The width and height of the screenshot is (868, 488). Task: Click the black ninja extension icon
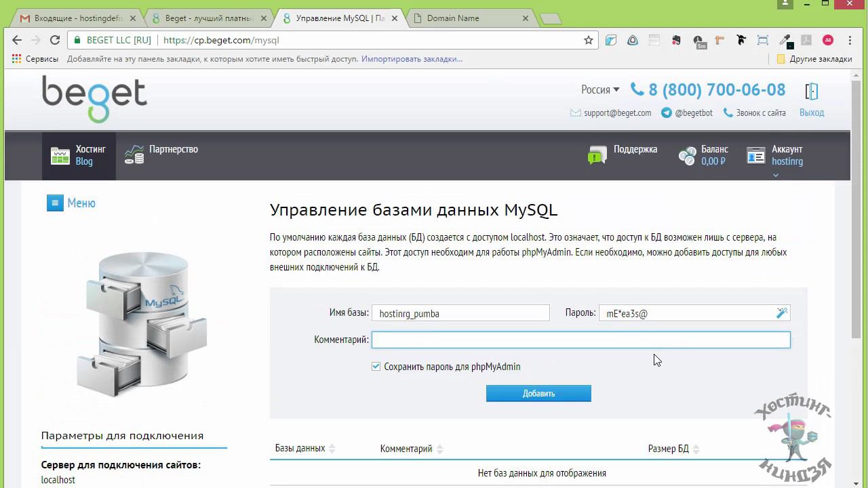tap(741, 40)
